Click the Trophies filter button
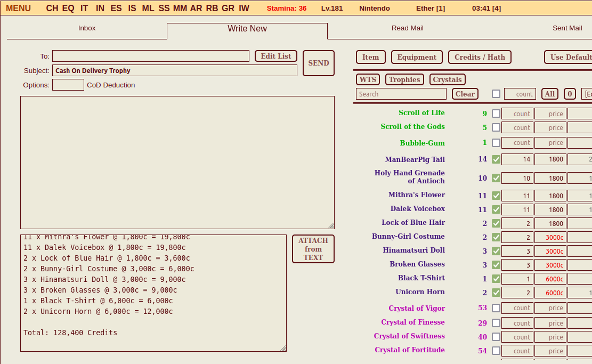The height and width of the screenshot is (364, 592). coord(404,79)
